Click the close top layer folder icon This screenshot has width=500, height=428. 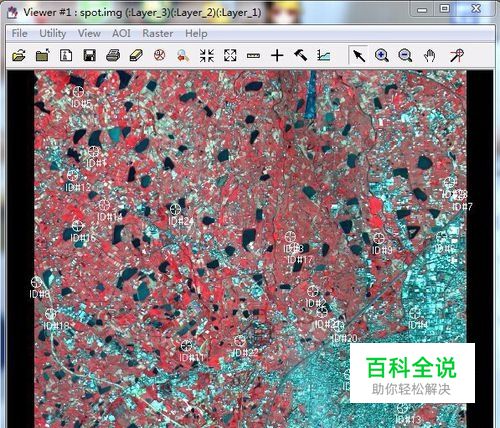42,55
